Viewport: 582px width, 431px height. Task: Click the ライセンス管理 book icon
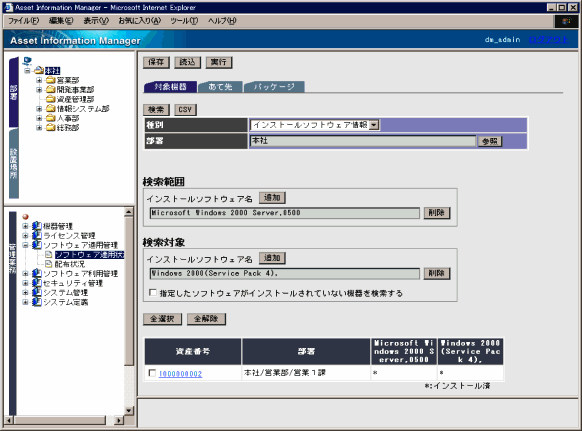36,235
